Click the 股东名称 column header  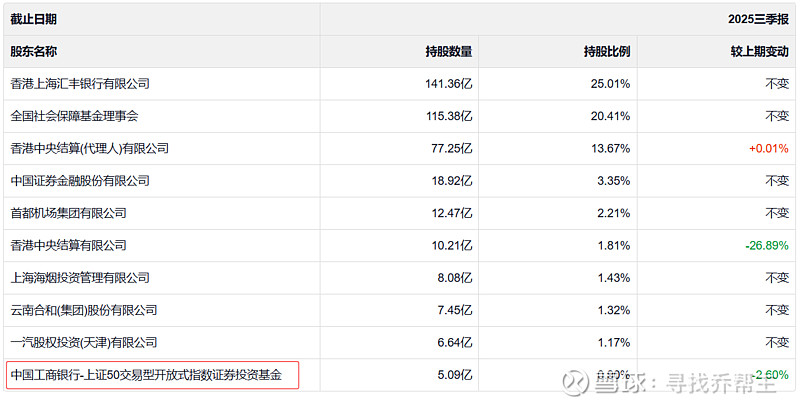click(x=34, y=51)
